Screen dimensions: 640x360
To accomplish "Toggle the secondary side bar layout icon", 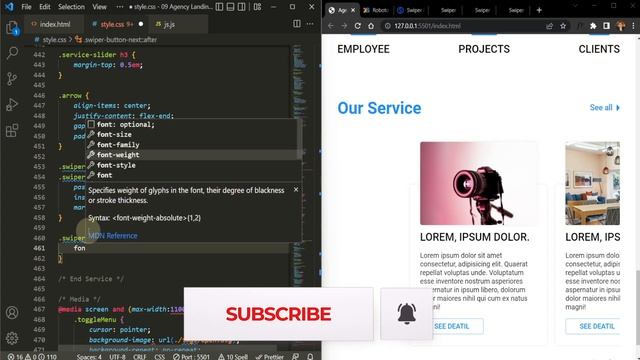I will click(x=242, y=7).
